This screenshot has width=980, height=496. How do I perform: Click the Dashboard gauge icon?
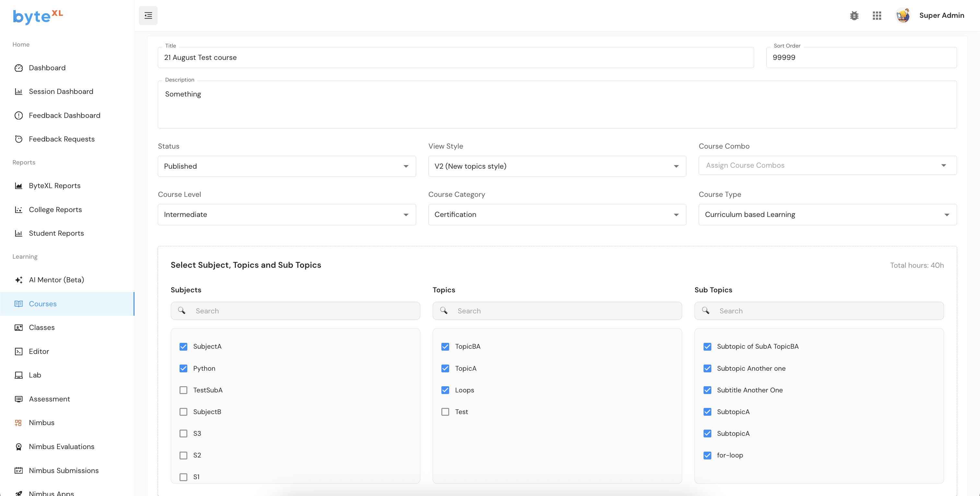coord(19,68)
